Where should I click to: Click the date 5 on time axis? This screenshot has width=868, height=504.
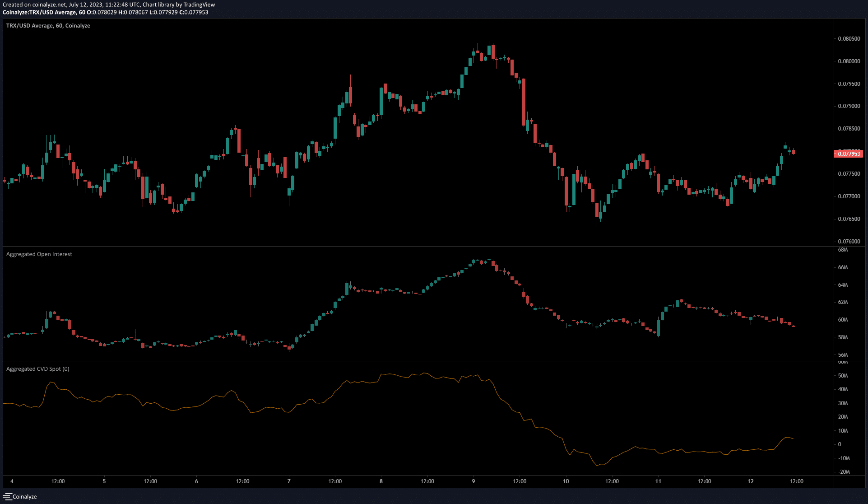[x=104, y=481]
